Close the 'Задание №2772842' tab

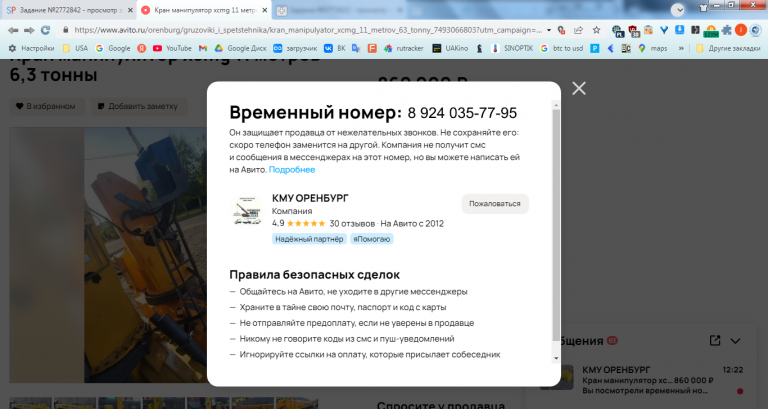pos(130,10)
